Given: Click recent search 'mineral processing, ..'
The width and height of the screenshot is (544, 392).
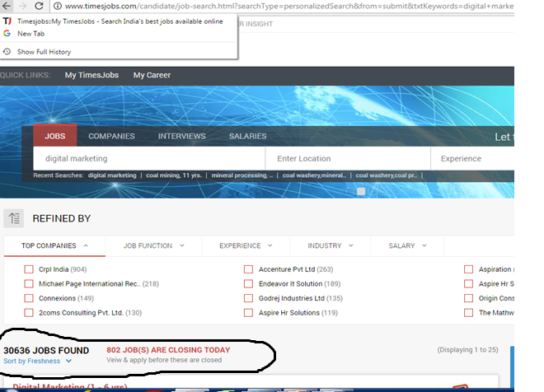Looking at the screenshot, I should point(242,175).
